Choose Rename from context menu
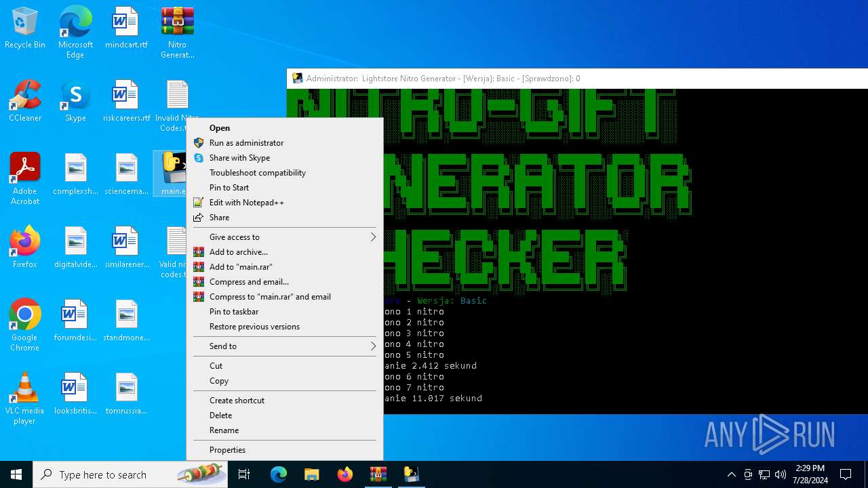Image resolution: width=868 pixels, height=488 pixels. tap(285, 430)
